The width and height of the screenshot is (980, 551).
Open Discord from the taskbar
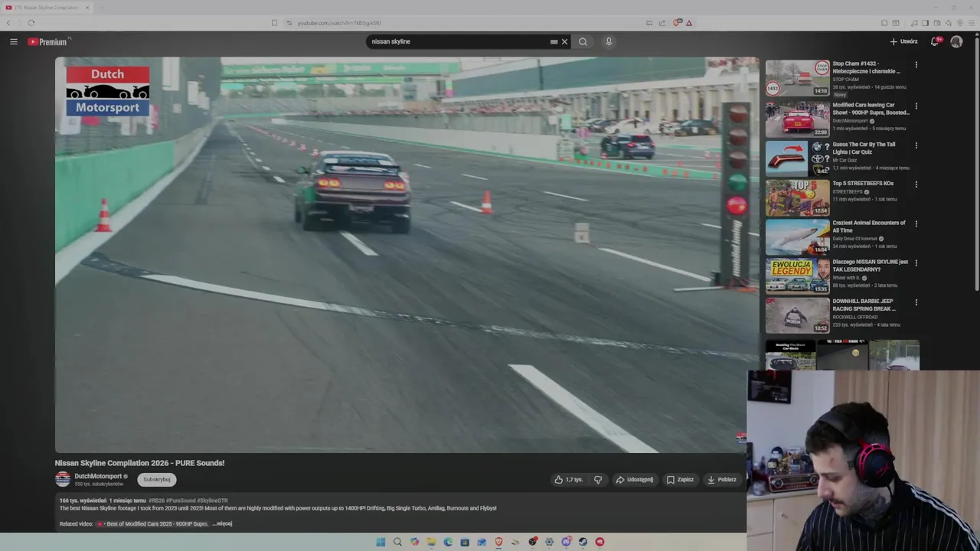566,542
